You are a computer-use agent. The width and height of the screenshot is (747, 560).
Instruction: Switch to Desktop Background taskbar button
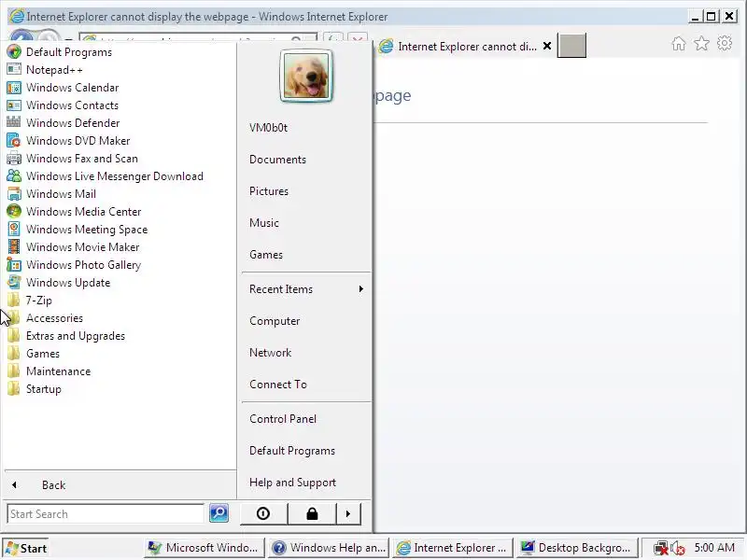(577, 548)
